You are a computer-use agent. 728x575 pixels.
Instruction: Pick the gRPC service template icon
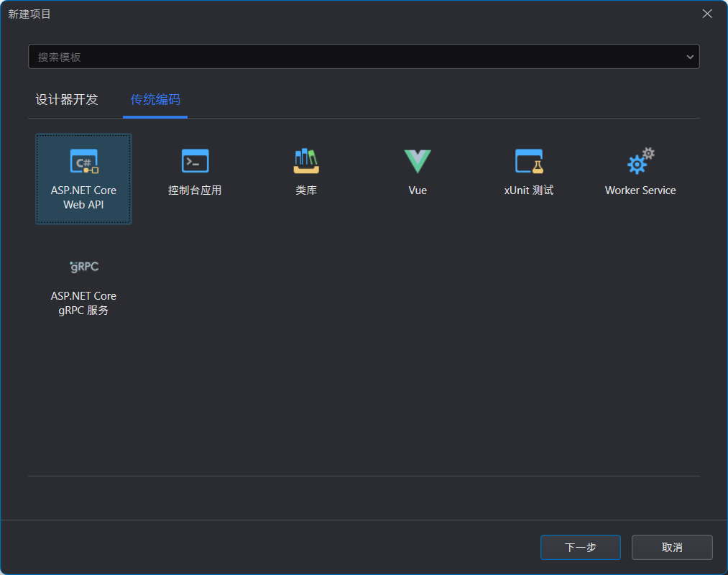click(x=84, y=267)
